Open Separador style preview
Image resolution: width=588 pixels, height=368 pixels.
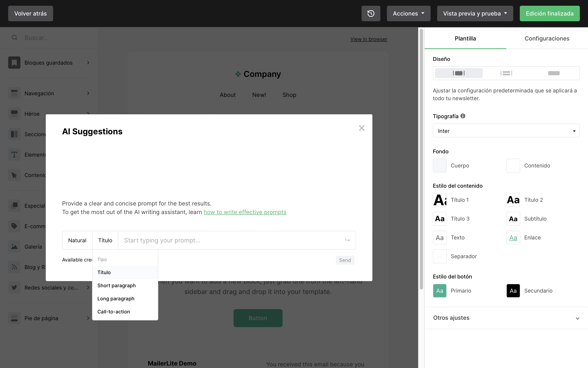[440, 256]
